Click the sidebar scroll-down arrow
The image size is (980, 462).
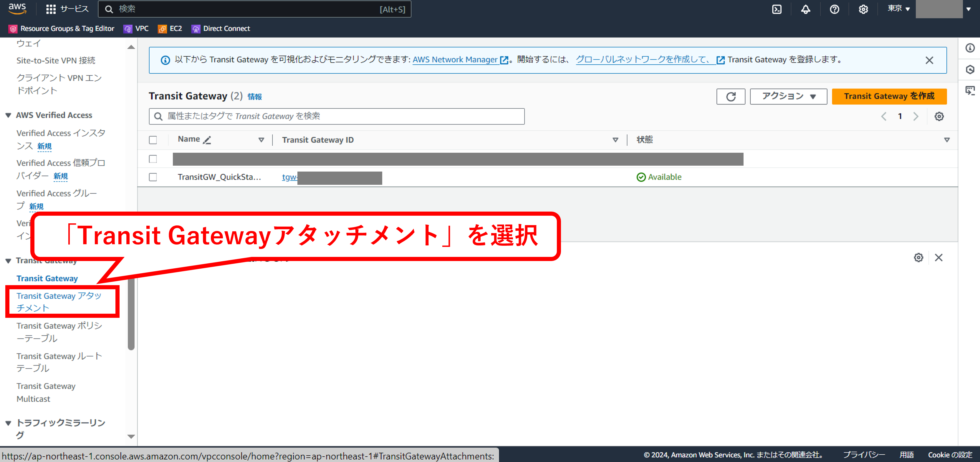(x=131, y=436)
